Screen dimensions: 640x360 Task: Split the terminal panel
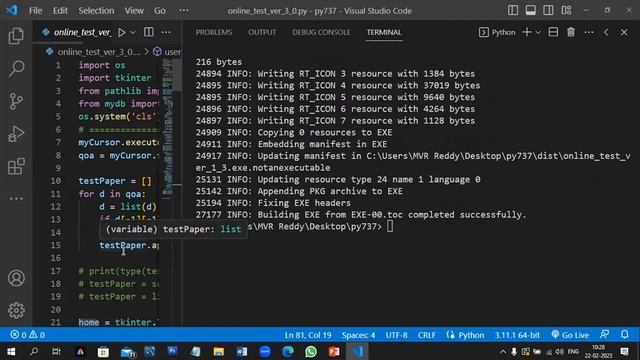tap(553, 32)
